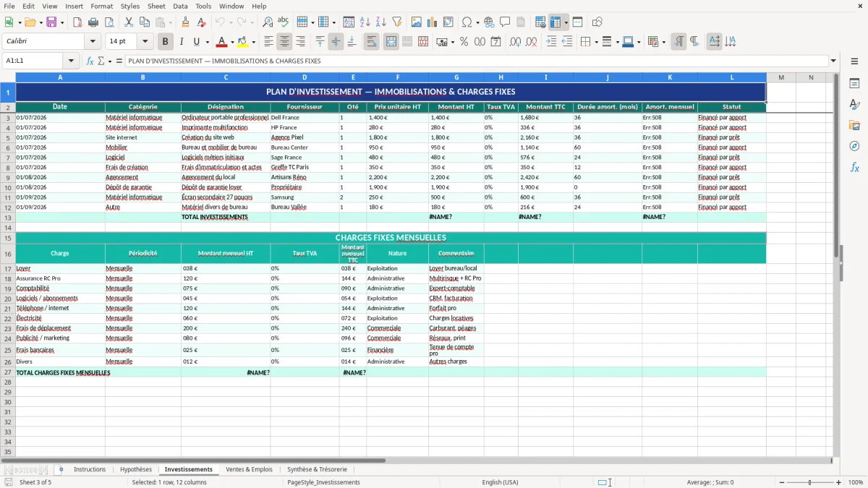
Task: Format cells as date
Action: pyautogui.click(x=495, y=42)
